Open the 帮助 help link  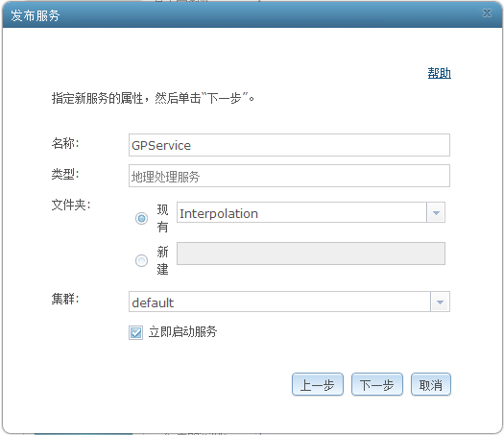[x=439, y=73]
